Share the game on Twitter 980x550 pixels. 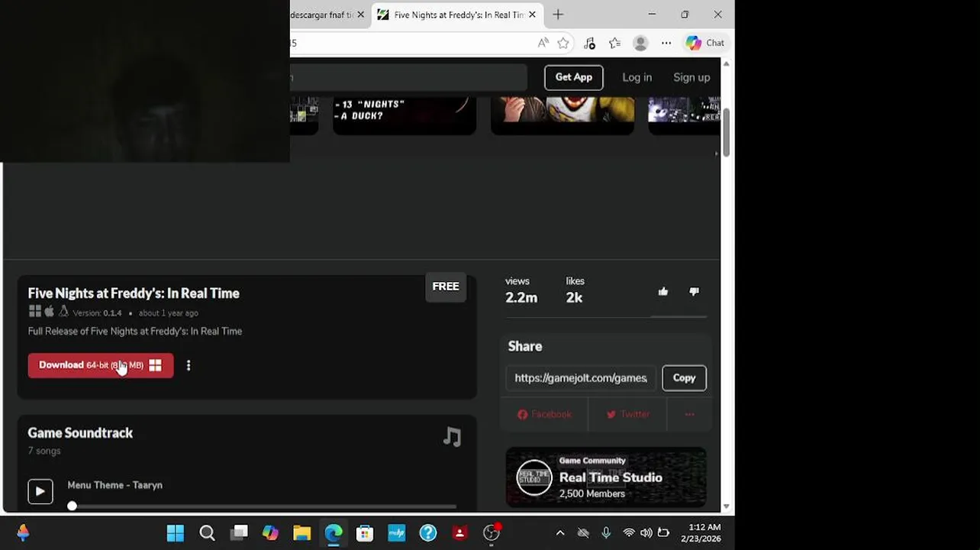click(627, 414)
